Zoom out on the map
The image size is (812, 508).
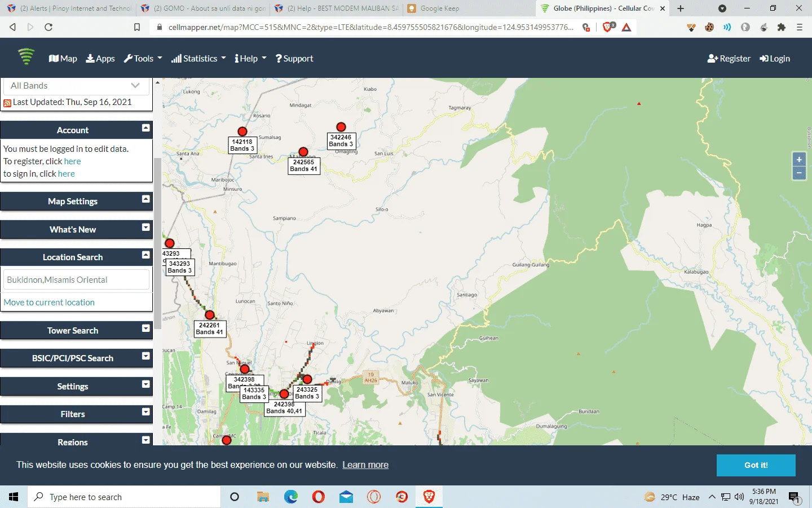click(799, 173)
